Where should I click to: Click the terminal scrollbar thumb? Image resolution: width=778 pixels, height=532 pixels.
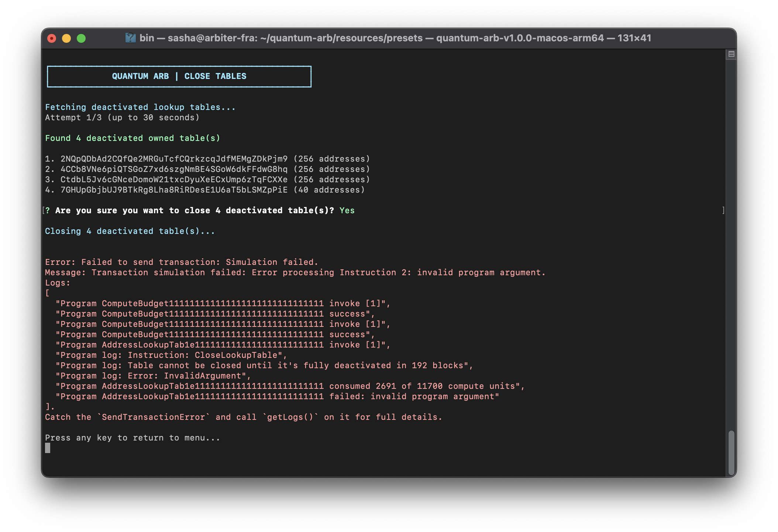click(731, 452)
